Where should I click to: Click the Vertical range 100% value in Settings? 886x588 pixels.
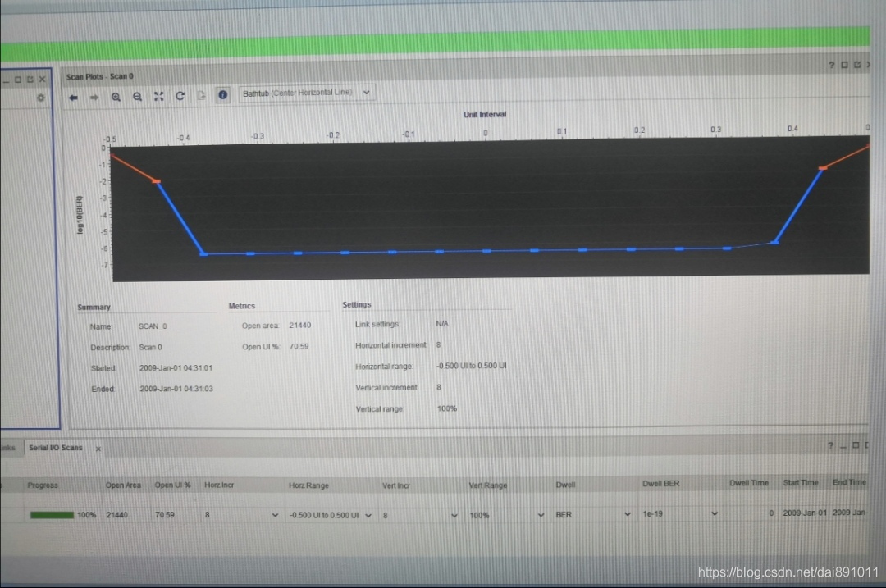pos(447,408)
